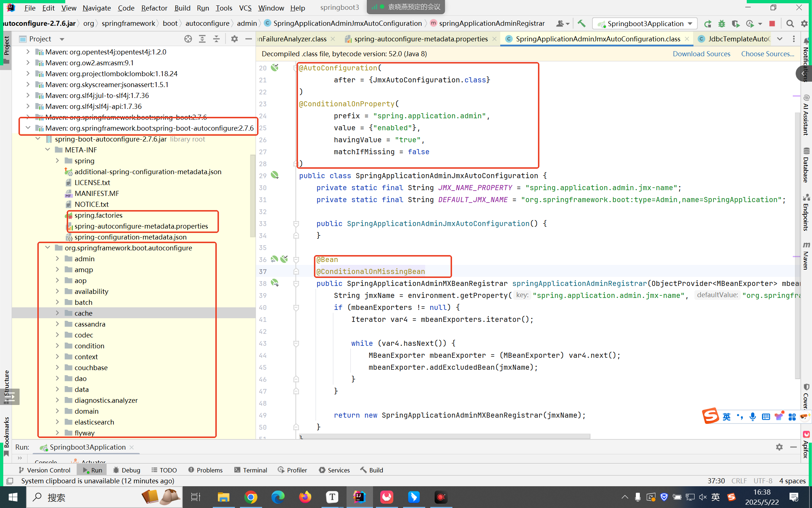Collapse the META-INF folder
812x508 pixels.
(47, 150)
